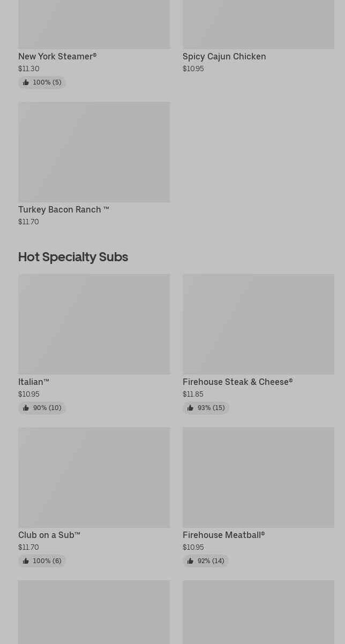Click thumbs-up icon under Firehouse Steak & Cheese
The width and height of the screenshot is (345, 644).
190,408
